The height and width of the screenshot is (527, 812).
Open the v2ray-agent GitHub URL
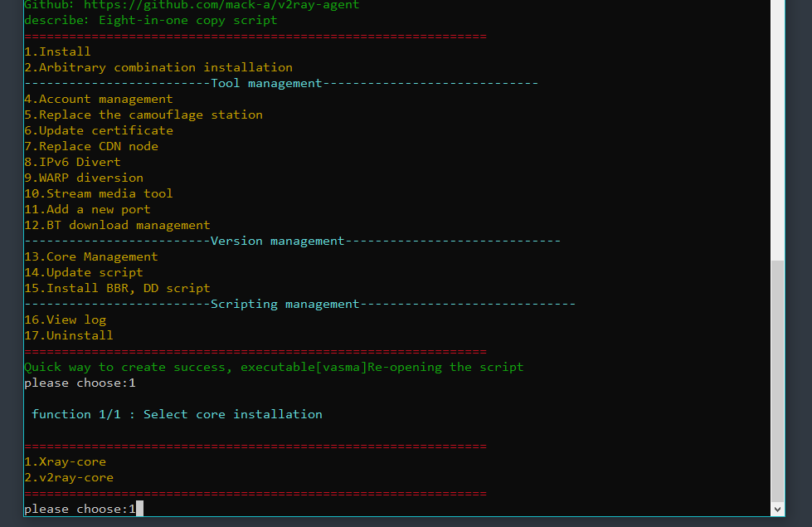pos(221,5)
